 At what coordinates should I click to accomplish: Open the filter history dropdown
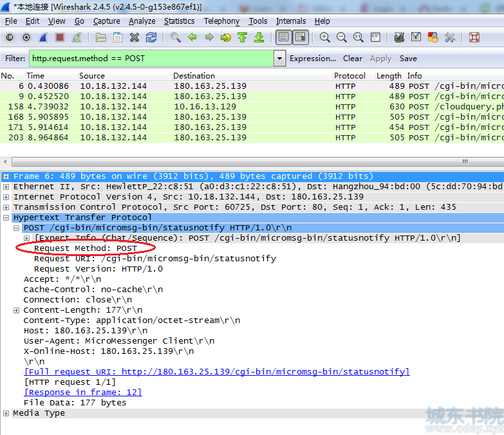pos(279,59)
